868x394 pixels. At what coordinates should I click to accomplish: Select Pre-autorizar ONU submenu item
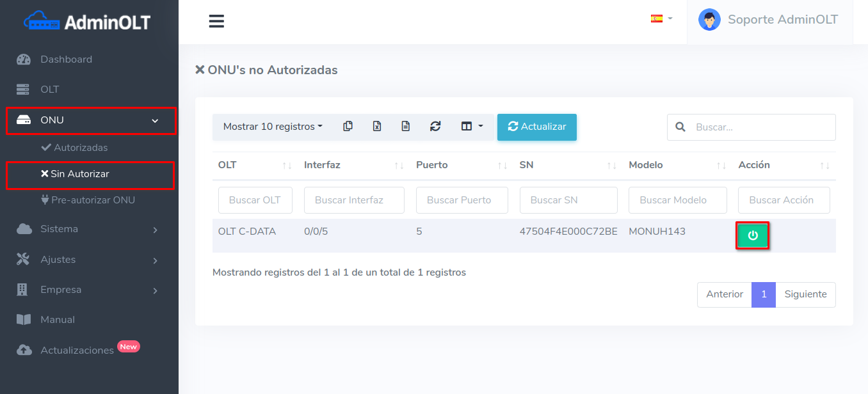pos(93,200)
